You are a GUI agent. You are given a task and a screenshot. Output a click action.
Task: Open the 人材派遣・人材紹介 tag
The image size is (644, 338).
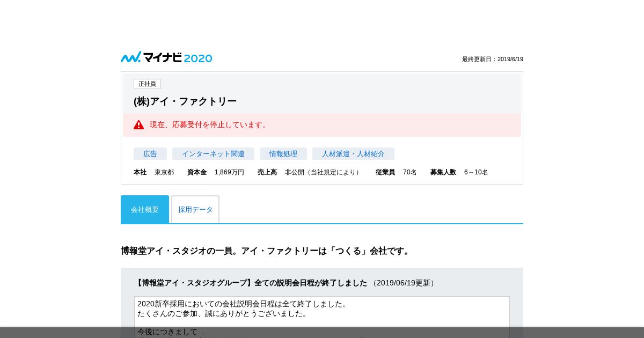point(353,153)
